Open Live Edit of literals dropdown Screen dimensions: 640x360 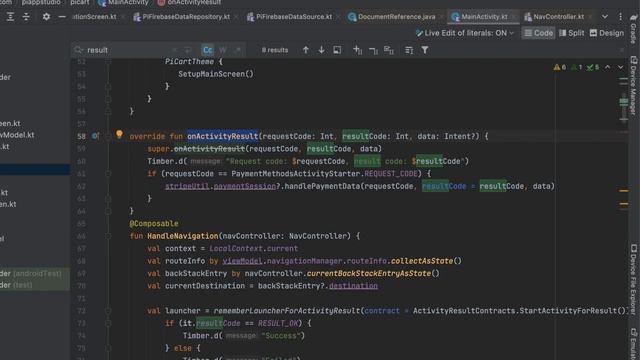tap(464, 33)
